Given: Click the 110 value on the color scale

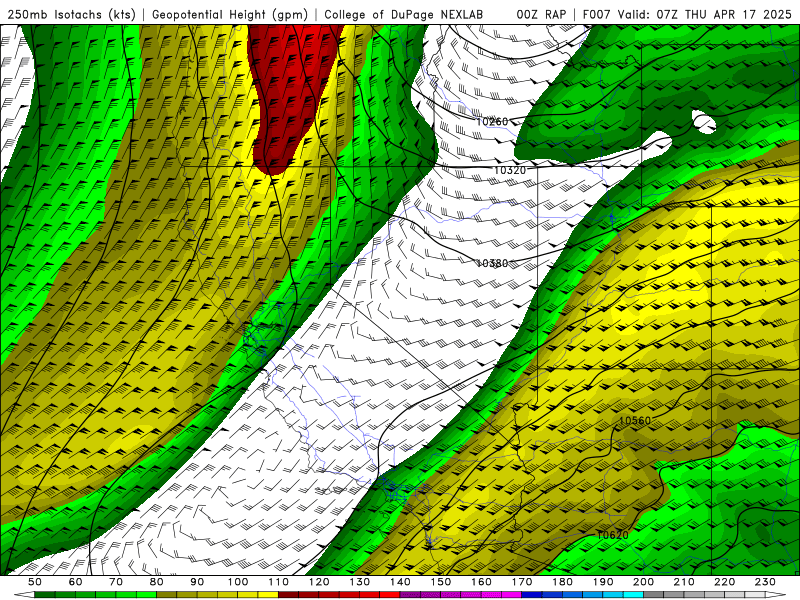Looking at the screenshot, I should [279, 582].
